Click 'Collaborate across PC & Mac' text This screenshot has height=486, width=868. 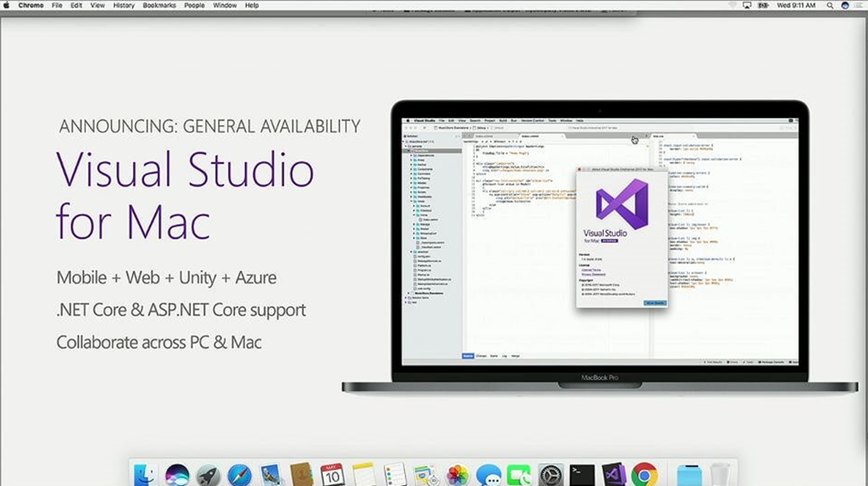(159, 342)
